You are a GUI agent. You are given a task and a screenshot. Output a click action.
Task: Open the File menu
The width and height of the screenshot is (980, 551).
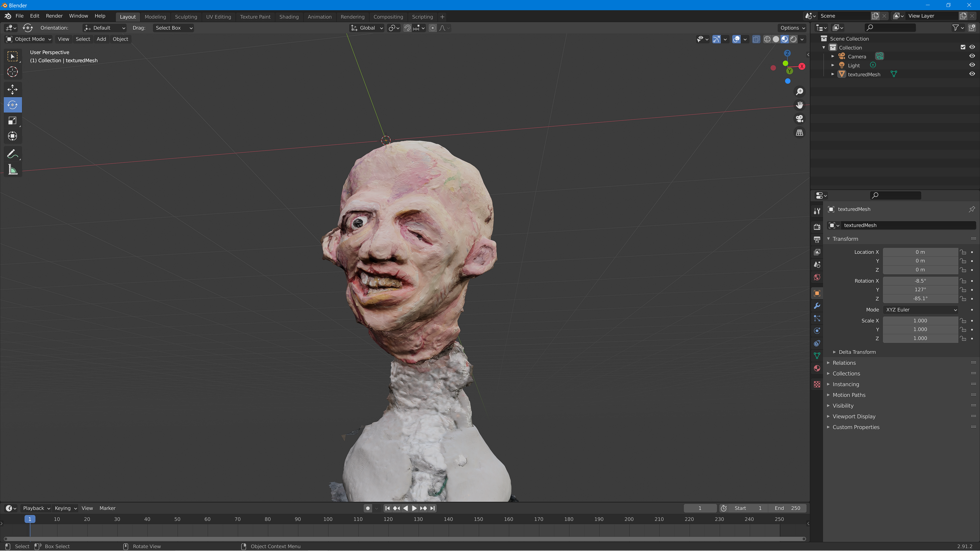tap(19, 16)
